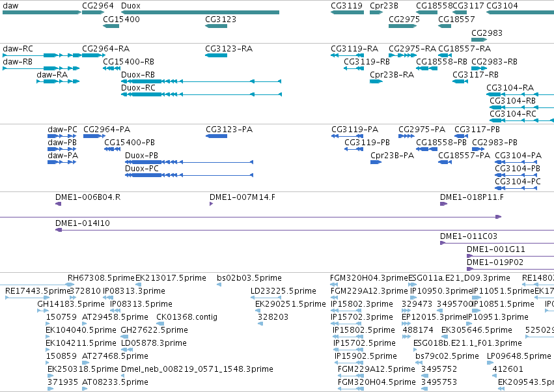Select the daw gene label
The width and height of the screenshot is (554, 392).
tap(10, 6)
